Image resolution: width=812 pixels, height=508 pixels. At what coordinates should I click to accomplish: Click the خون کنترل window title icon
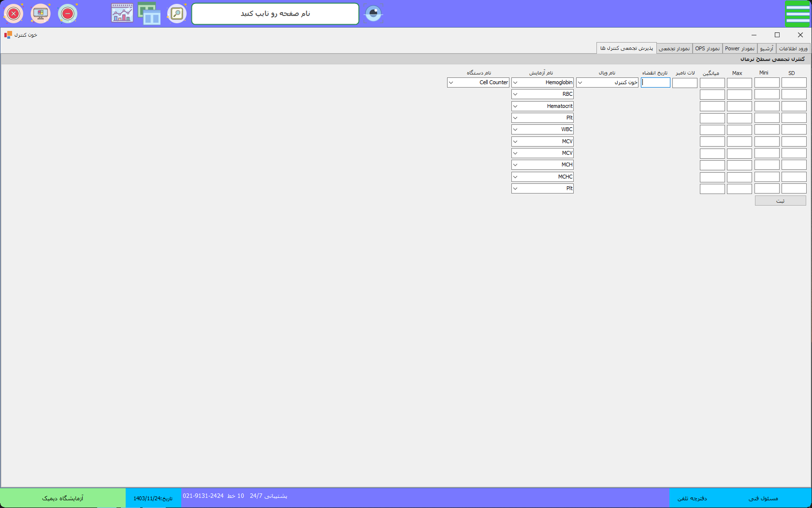8,35
